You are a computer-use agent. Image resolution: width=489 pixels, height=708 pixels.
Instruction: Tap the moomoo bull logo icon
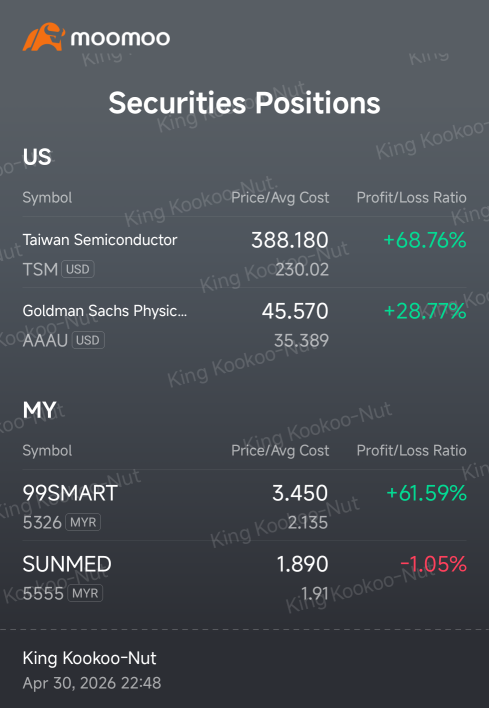(44, 37)
